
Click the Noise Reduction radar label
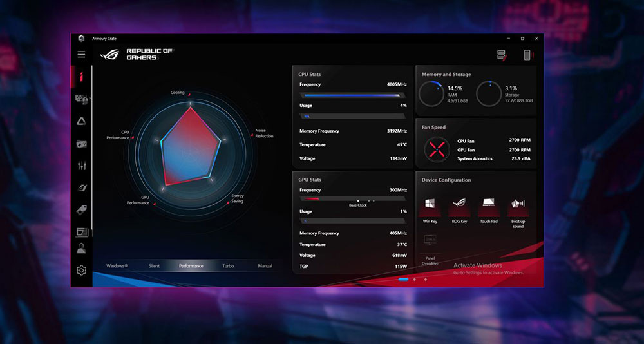tap(264, 133)
